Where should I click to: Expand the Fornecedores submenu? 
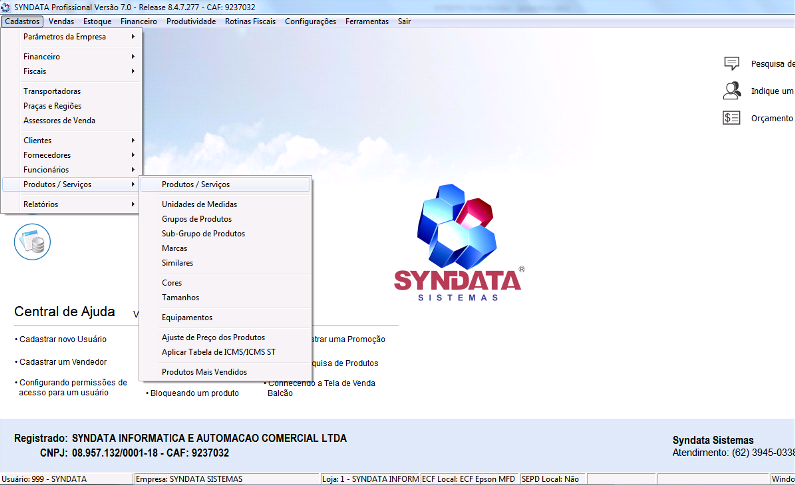[71, 155]
